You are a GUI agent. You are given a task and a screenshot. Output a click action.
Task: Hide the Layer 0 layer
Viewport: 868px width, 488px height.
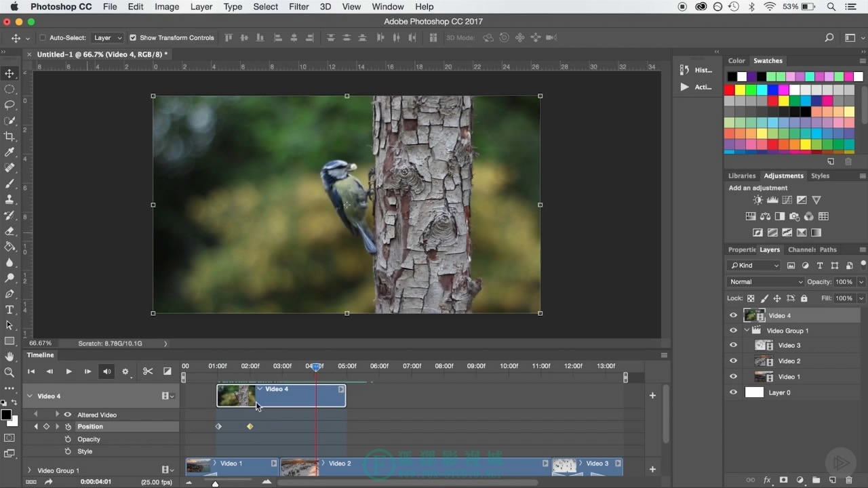(733, 392)
